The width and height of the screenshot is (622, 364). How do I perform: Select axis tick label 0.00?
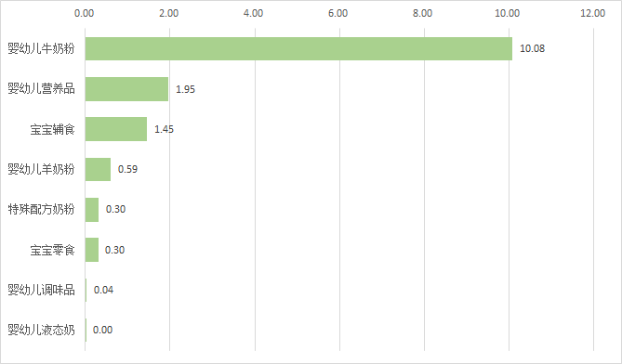[84, 14]
